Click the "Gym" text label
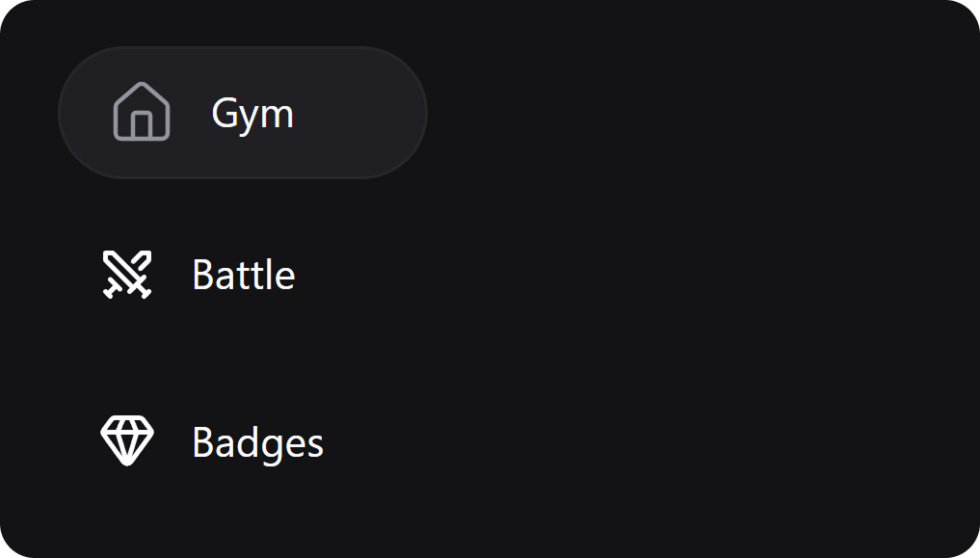The image size is (980, 558). [252, 114]
